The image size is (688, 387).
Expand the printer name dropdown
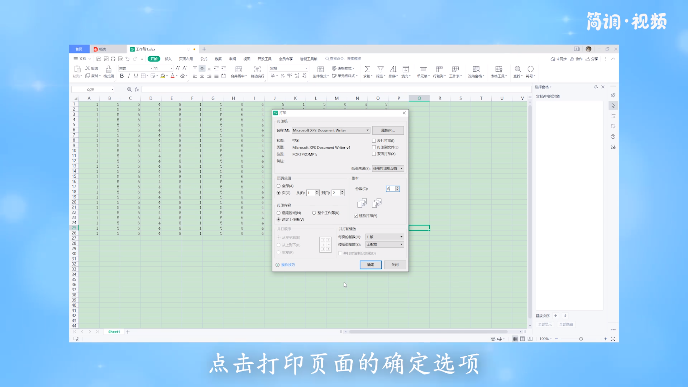coord(331,130)
